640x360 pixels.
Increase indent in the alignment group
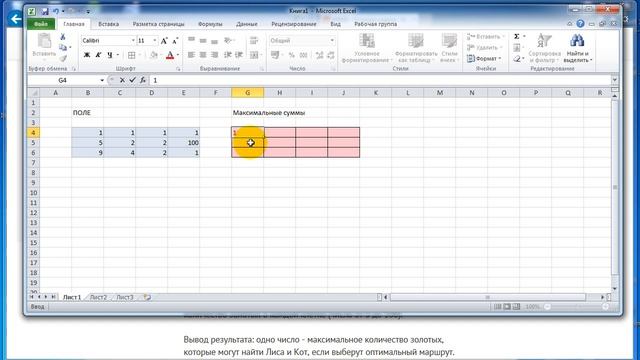(239, 55)
